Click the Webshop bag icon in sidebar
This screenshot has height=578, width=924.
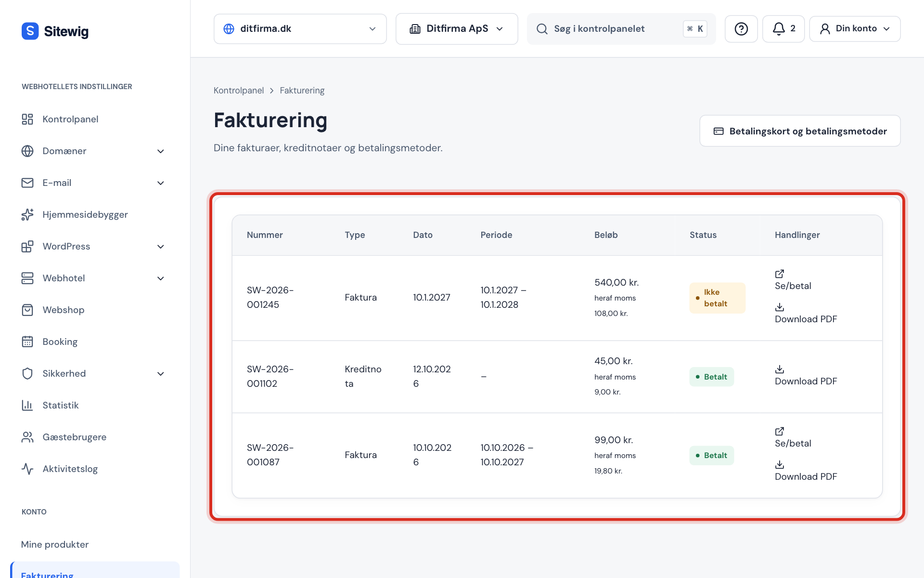[x=27, y=310]
